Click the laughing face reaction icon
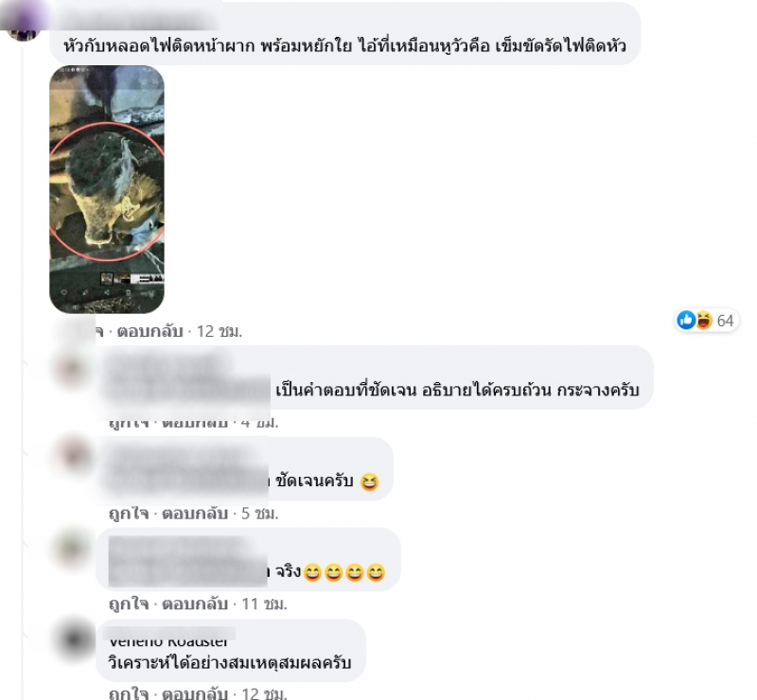Viewport: 757px width, 700px height. click(704, 320)
